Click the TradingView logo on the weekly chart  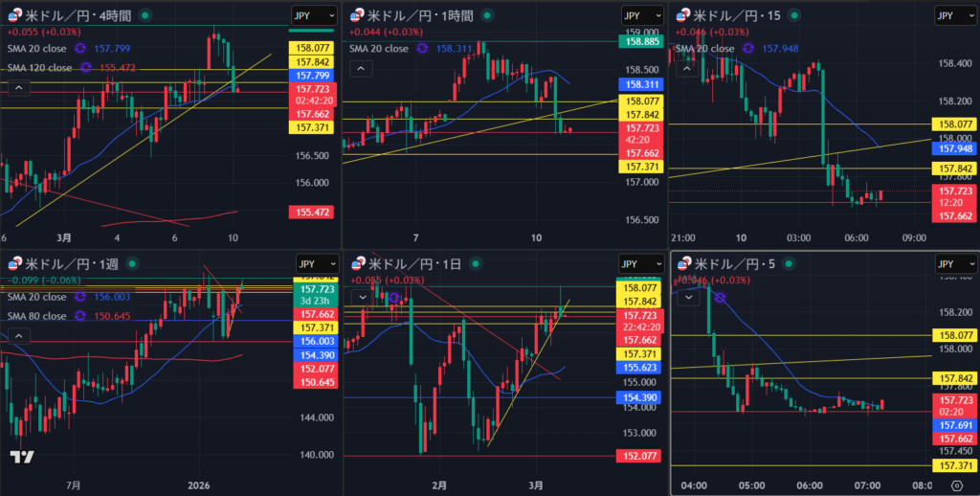tap(23, 458)
